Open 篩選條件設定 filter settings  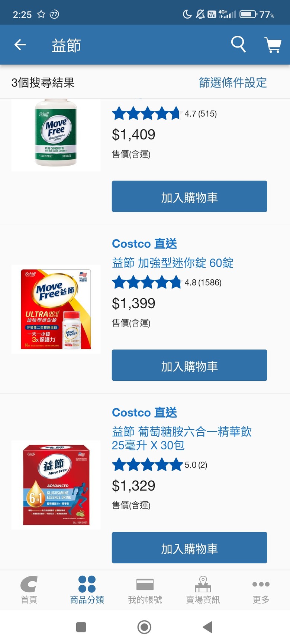pos(233,82)
